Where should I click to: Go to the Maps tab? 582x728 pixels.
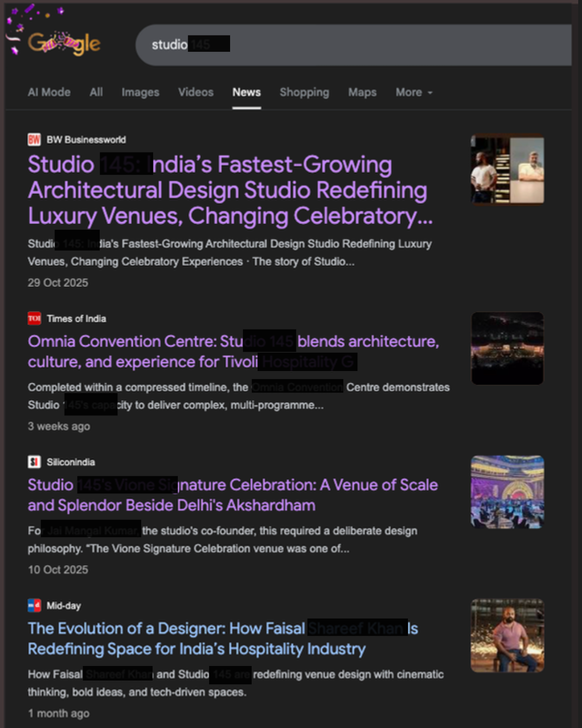362,92
